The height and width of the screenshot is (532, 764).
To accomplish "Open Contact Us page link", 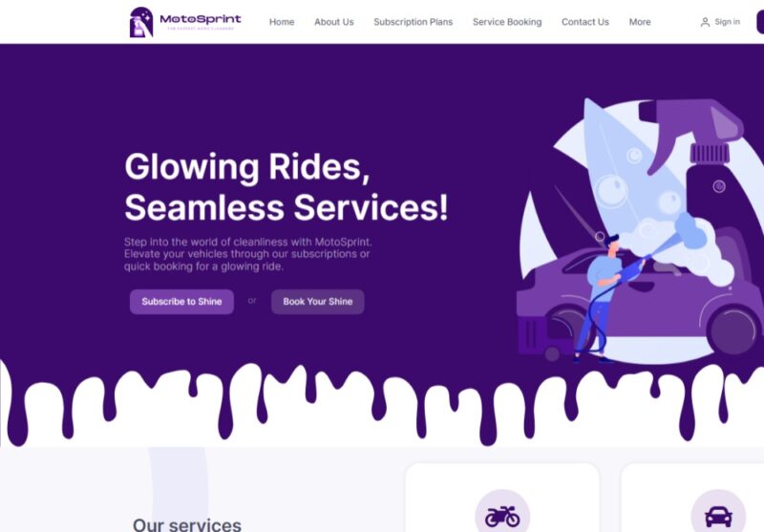I will pyautogui.click(x=584, y=22).
